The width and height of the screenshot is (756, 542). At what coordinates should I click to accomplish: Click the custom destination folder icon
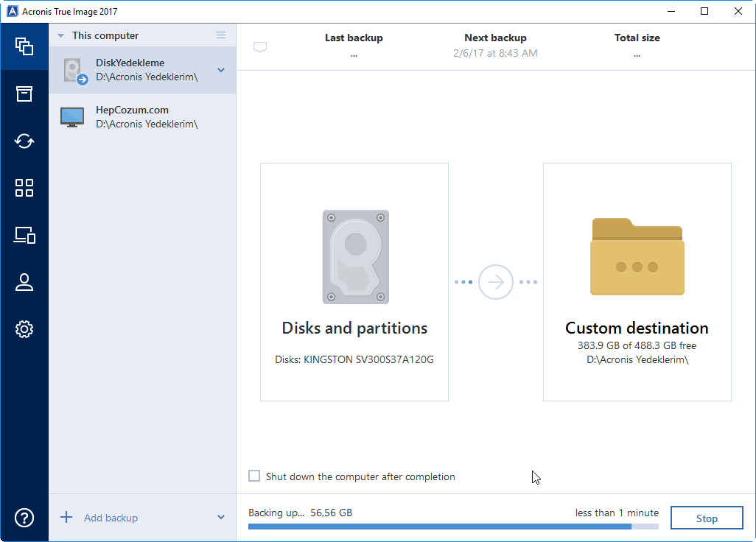point(637,257)
